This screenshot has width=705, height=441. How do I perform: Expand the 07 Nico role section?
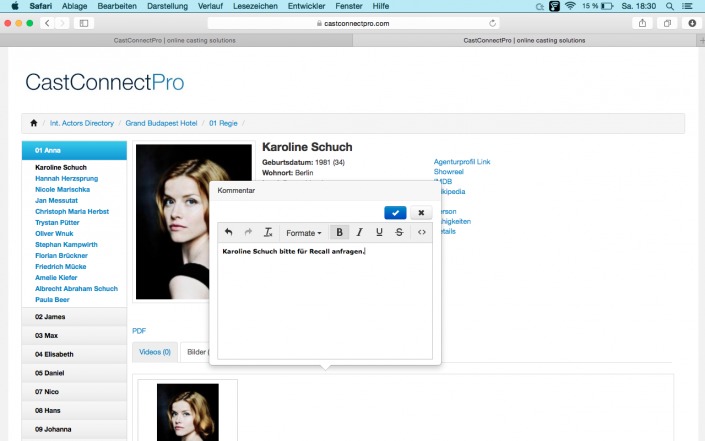click(74, 392)
